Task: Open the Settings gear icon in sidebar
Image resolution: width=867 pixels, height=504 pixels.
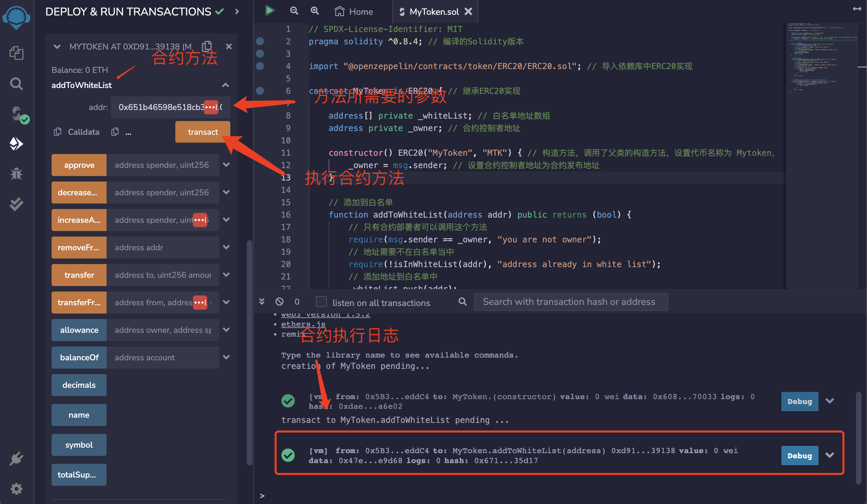Action: pos(16,489)
